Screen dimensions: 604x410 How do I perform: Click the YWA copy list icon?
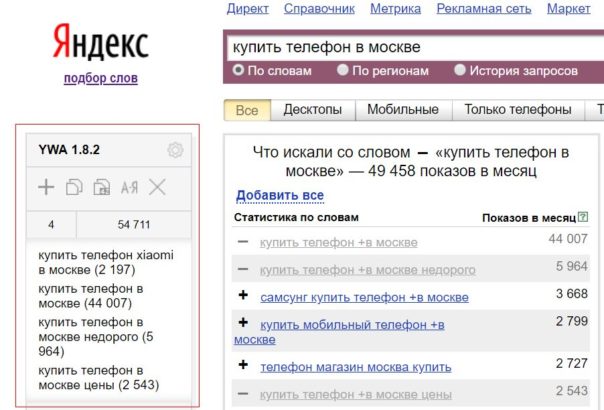coord(74,187)
